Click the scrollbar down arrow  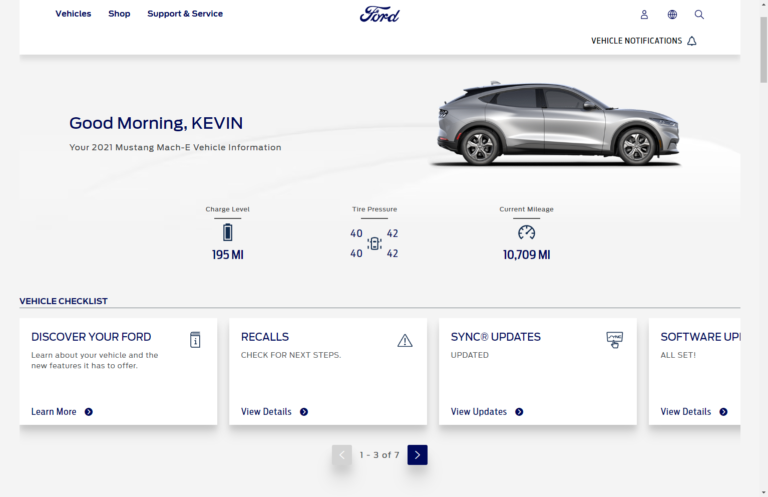point(764,492)
